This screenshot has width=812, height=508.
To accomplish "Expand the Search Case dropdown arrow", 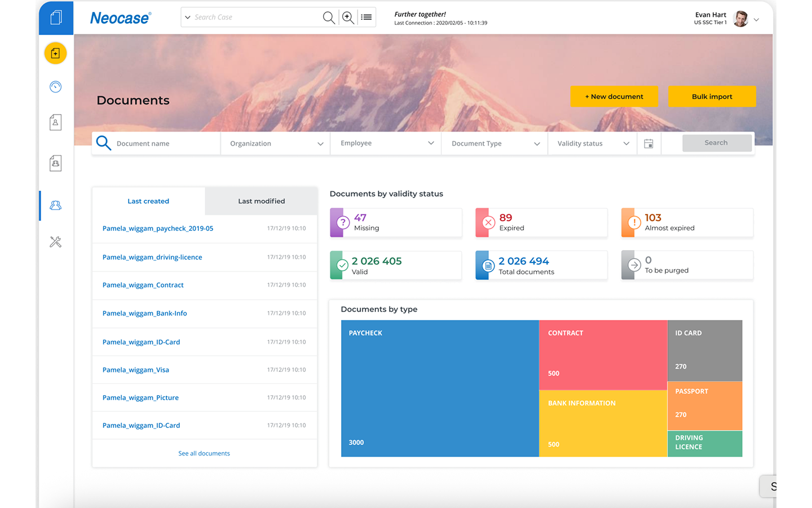I will point(188,17).
